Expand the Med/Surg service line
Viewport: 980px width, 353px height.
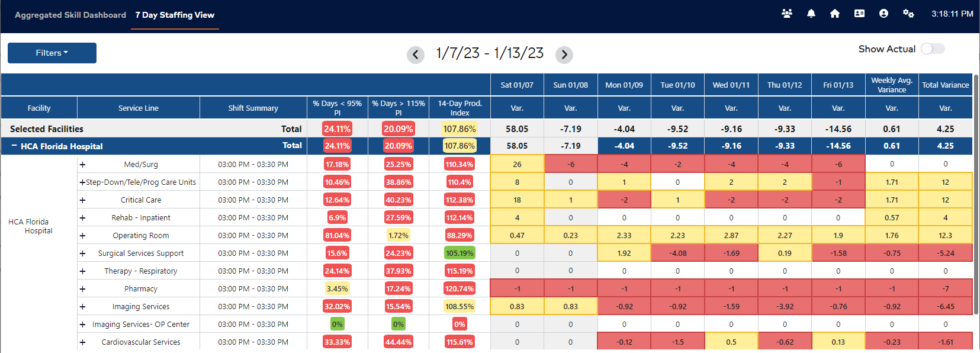[x=82, y=164]
